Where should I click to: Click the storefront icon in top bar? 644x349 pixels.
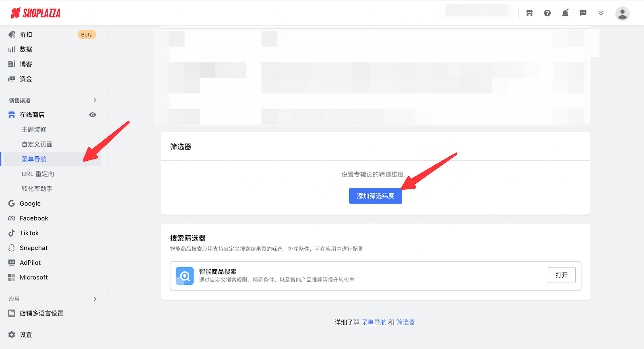pos(529,13)
